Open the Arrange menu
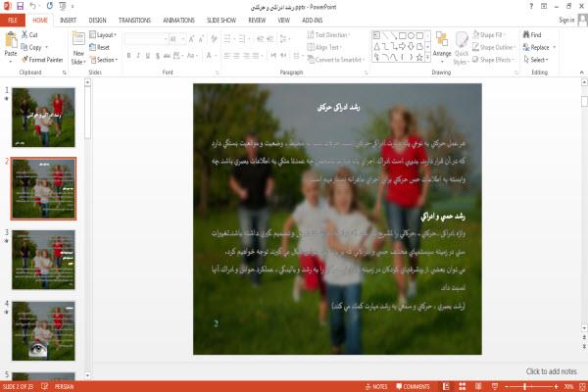This screenshot has height=392, width=588. coord(442,48)
